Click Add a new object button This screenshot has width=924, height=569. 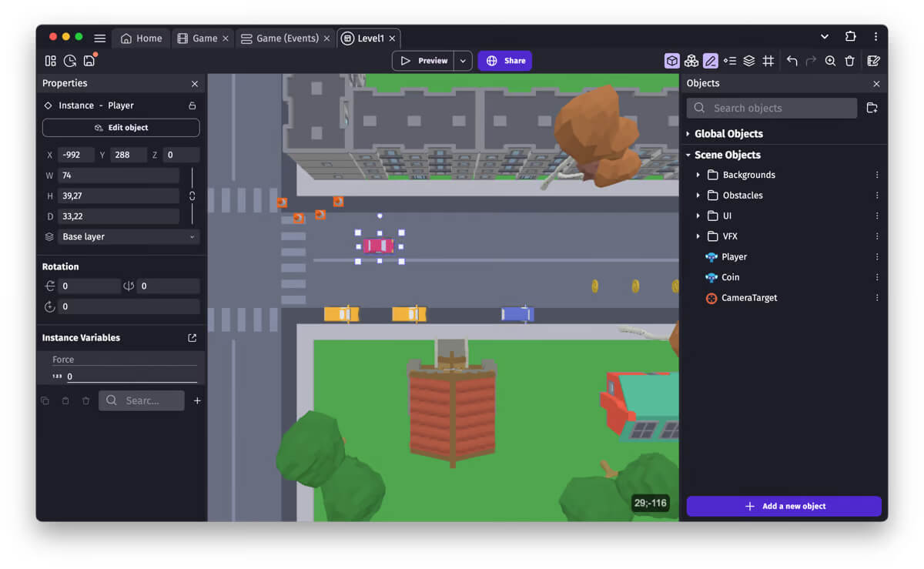[784, 506]
